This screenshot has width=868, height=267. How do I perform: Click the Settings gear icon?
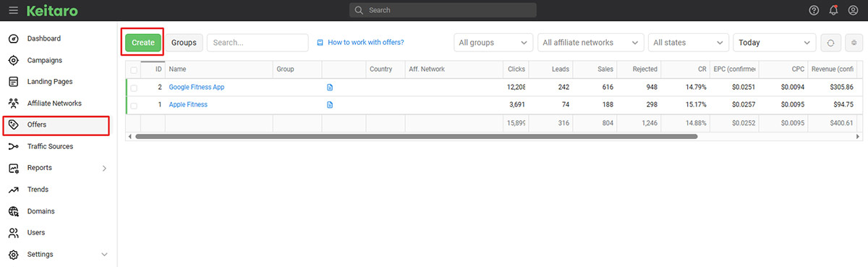13,255
